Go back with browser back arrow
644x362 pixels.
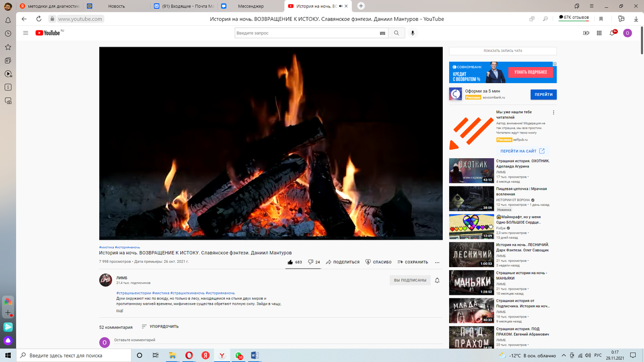[x=24, y=19]
